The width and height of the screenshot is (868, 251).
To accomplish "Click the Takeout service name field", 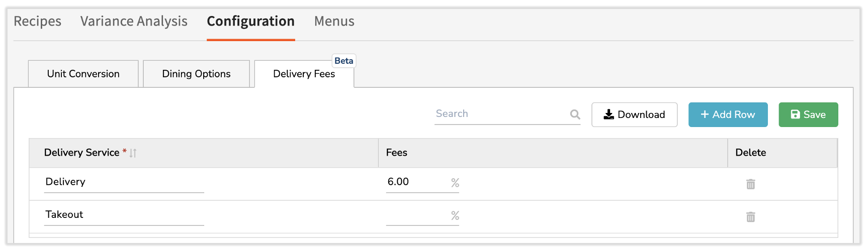I will 123,214.
